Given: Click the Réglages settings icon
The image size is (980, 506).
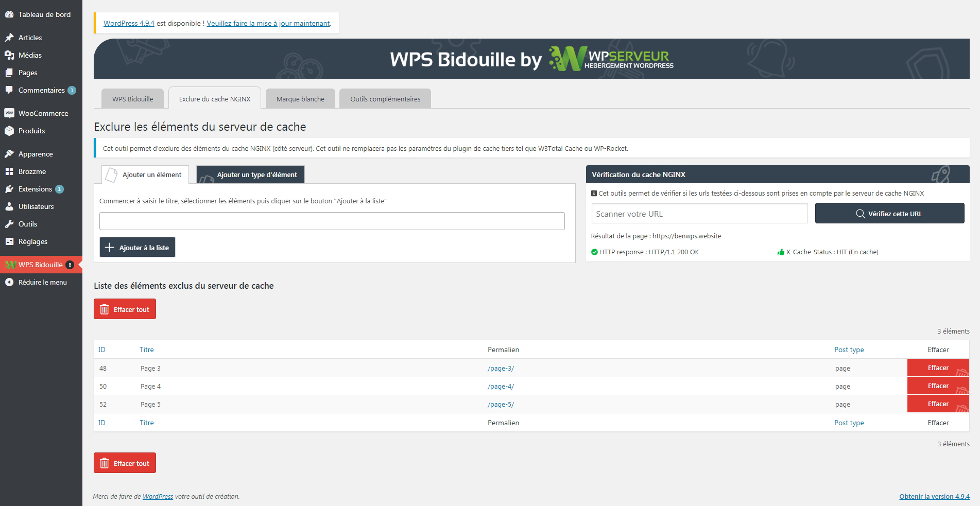Looking at the screenshot, I should 9,241.
